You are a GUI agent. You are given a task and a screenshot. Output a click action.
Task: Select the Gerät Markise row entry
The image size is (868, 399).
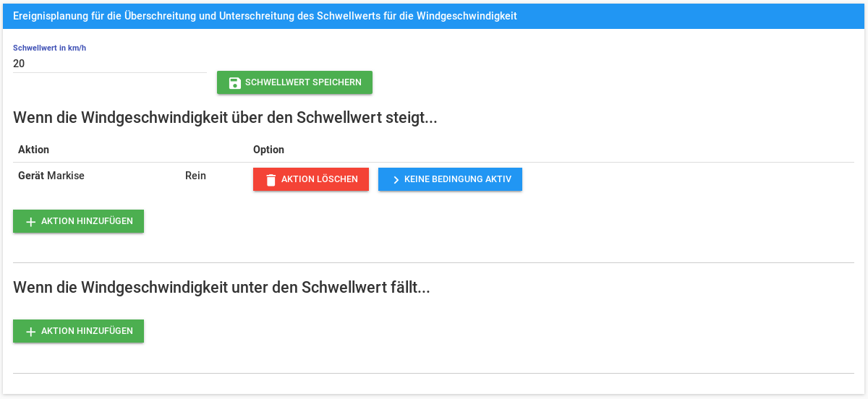tap(51, 176)
